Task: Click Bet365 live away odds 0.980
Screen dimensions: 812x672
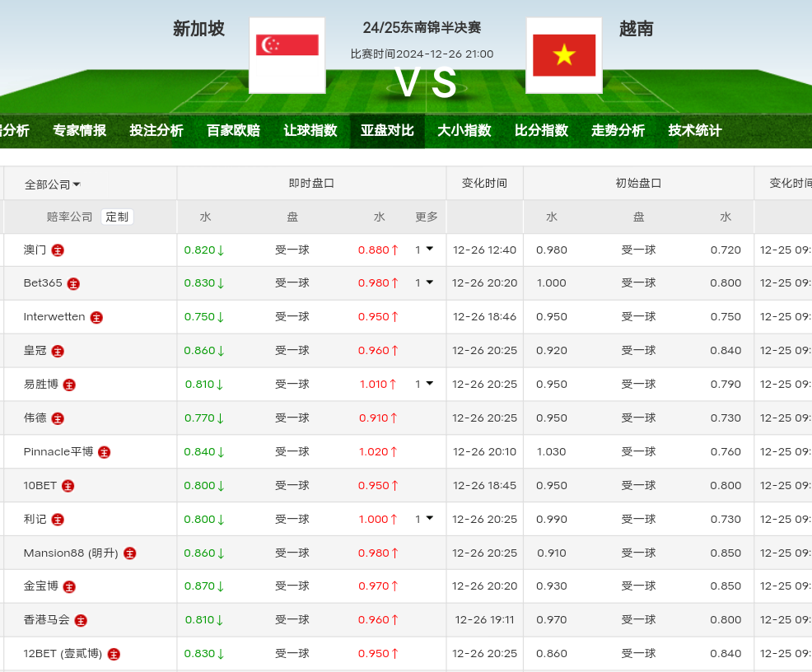Action: click(x=378, y=283)
